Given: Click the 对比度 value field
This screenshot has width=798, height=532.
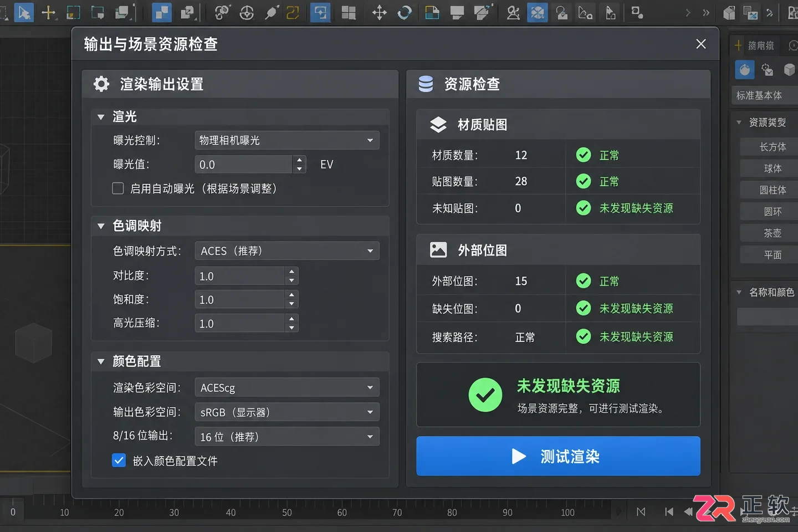Looking at the screenshot, I should (239, 276).
